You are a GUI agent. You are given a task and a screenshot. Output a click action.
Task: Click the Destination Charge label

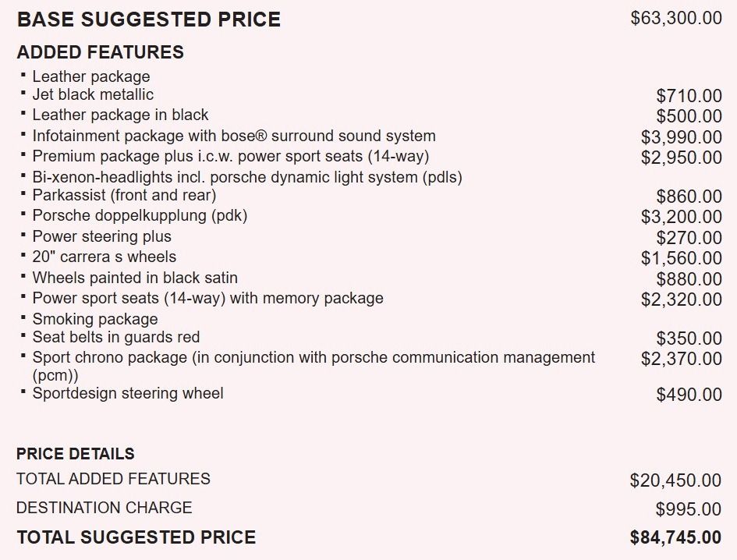104,508
